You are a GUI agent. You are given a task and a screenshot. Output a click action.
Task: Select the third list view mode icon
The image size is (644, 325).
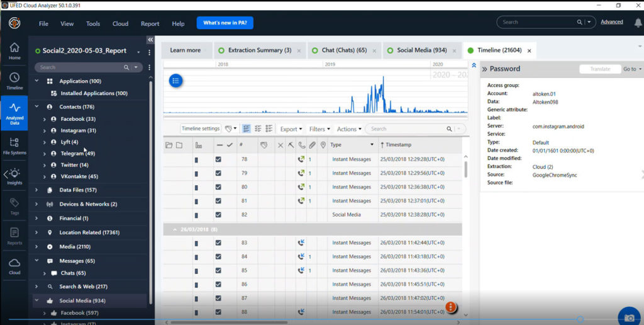[269, 128]
